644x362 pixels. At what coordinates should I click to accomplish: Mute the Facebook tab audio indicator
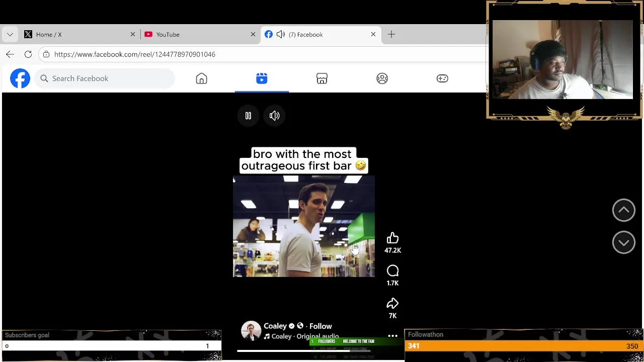point(281,34)
